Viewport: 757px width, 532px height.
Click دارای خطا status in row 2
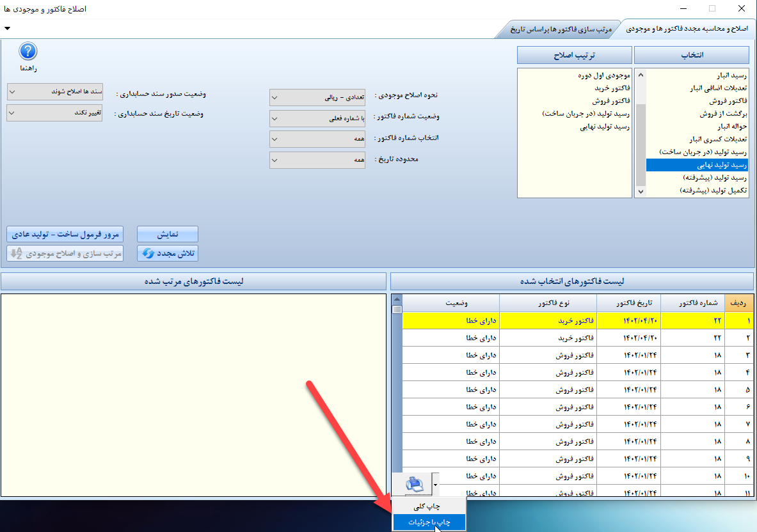click(x=451, y=338)
